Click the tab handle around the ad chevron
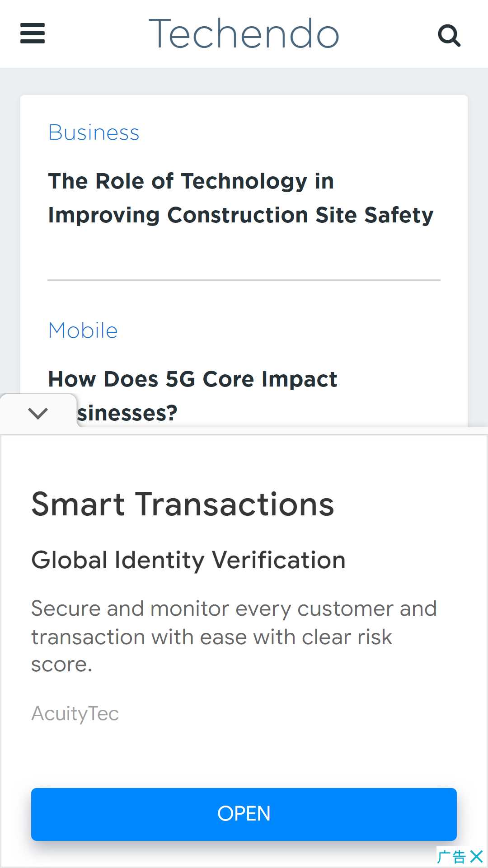The width and height of the screenshot is (488, 868). pyautogui.click(x=38, y=413)
